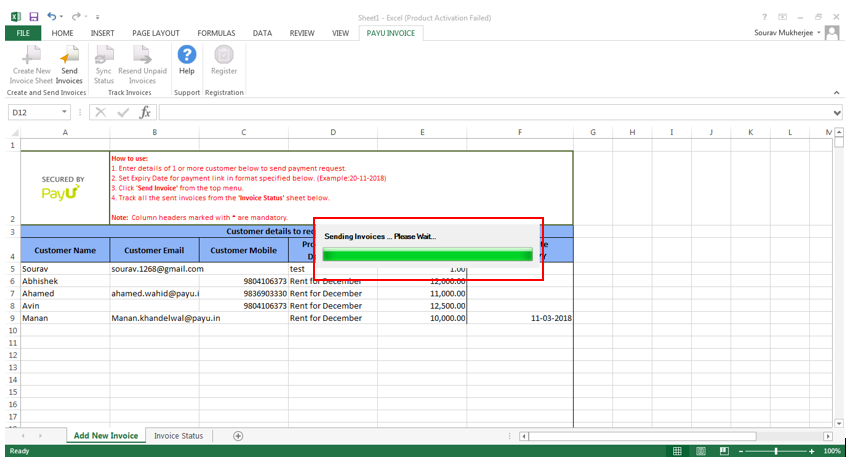This screenshot has height=465, width=851.
Task: Click vertical scrollbar up arrow
Action: click(x=839, y=132)
